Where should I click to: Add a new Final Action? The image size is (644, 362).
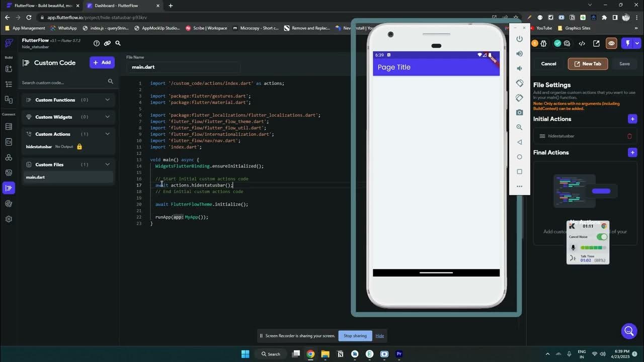click(632, 152)
